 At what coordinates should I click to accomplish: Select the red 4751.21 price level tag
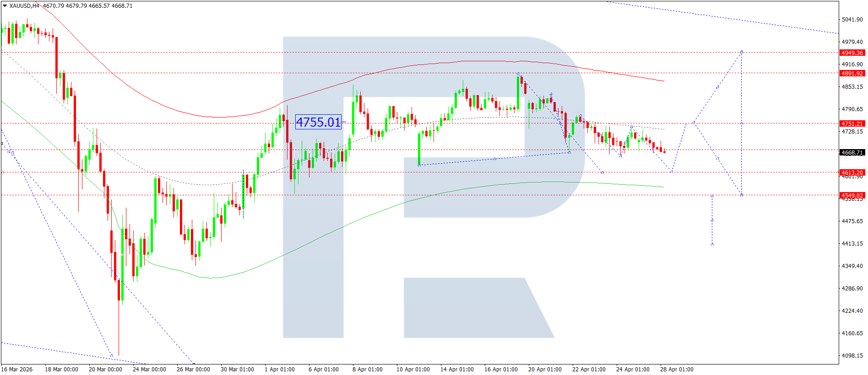tap(852, 123)
